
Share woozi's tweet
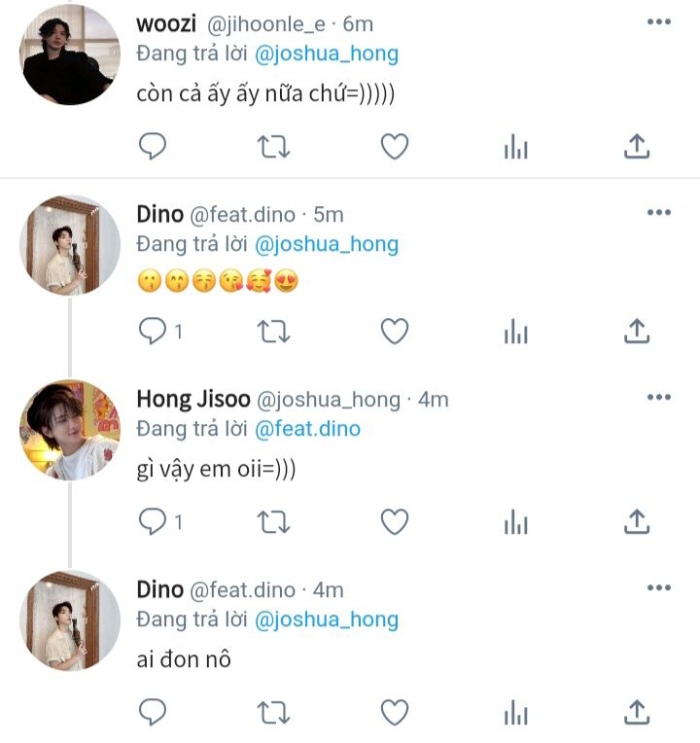click(637, 146)
